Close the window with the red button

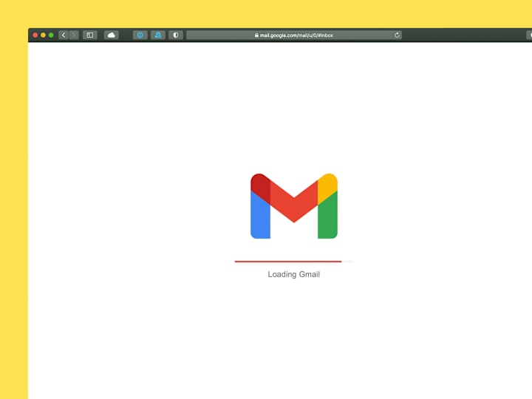coord(35,35)
